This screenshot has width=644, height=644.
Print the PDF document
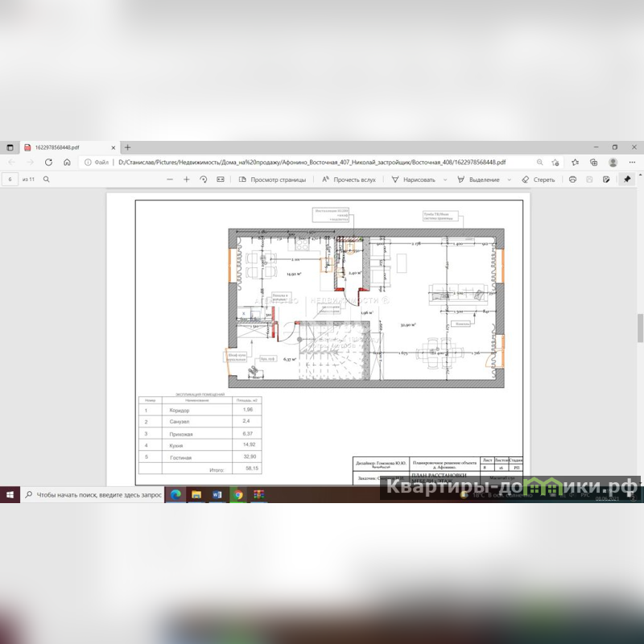(x=572, y=180)
